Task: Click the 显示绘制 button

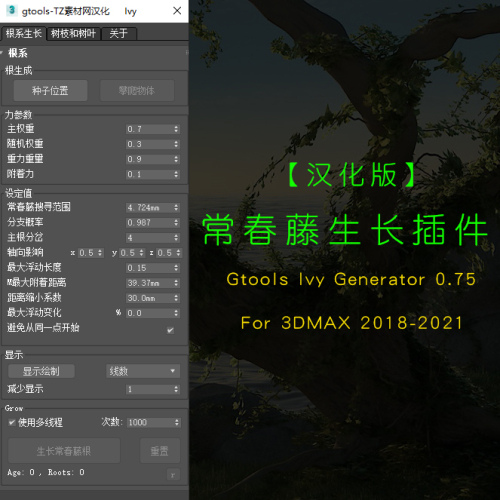Action: pos(41,371)
